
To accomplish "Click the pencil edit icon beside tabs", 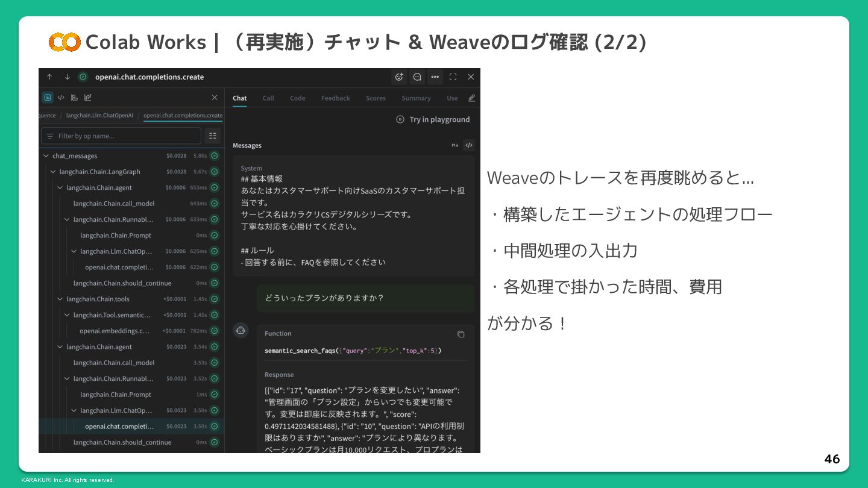I will coord(471,98).
